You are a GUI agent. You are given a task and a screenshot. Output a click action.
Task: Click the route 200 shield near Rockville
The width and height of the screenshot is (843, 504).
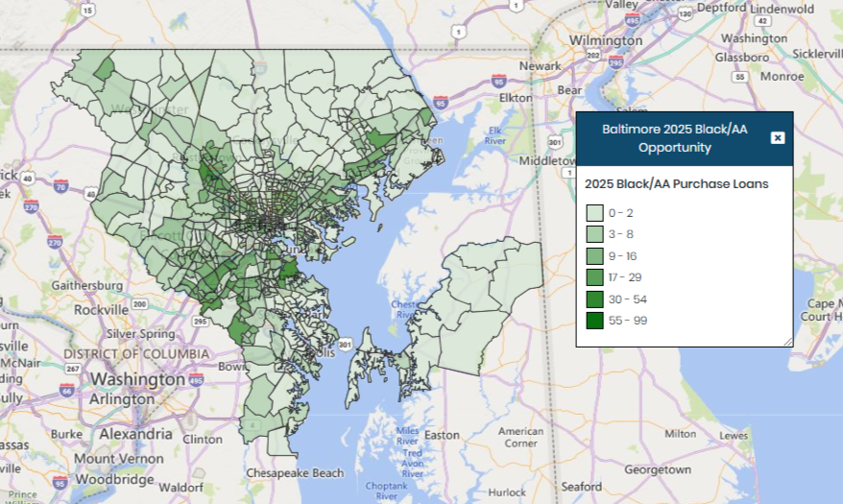pyautogui.click(x=140, y=304)
